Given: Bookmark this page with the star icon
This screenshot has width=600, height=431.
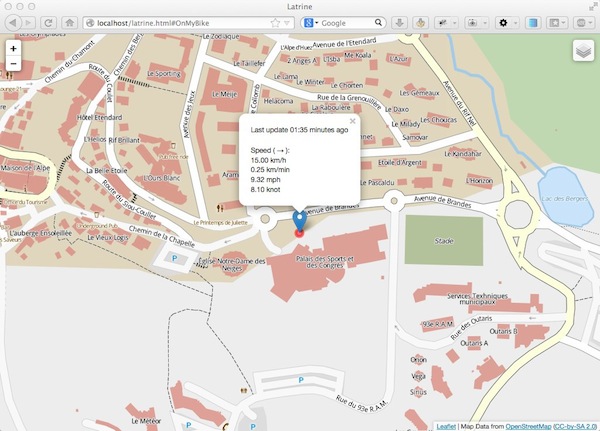Looking at the screenshot, I should point(275,23).
